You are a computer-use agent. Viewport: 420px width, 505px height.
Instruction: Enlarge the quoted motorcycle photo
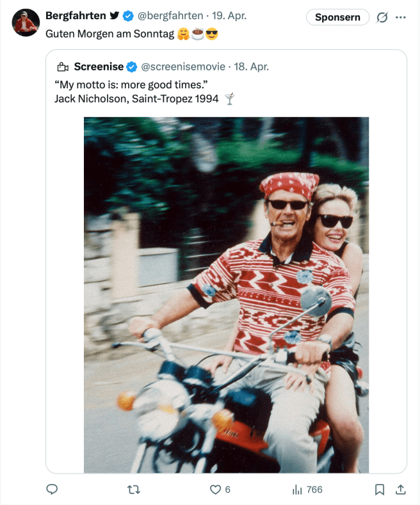point(226,294)
